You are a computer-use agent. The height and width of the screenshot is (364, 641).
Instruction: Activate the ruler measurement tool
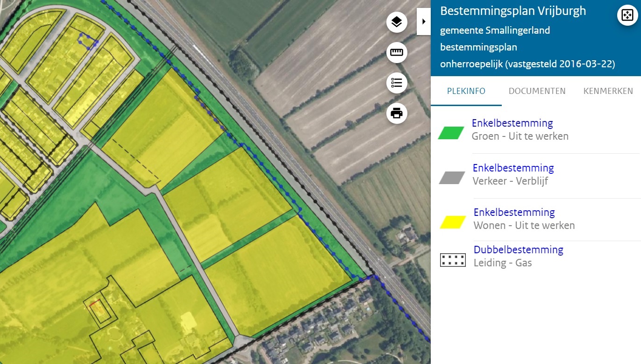coord(397,52)
